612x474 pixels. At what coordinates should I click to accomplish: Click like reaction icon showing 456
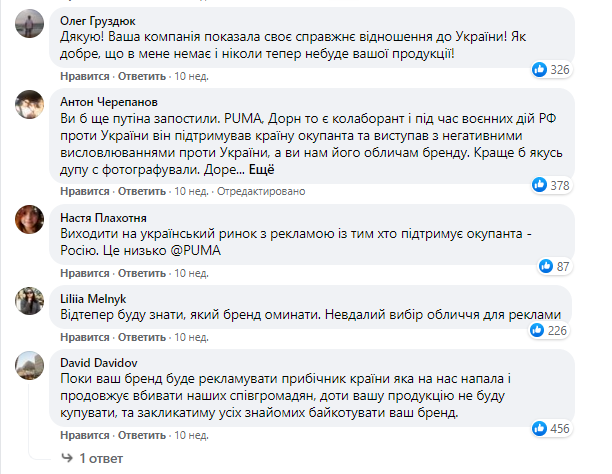coord(539,429)
